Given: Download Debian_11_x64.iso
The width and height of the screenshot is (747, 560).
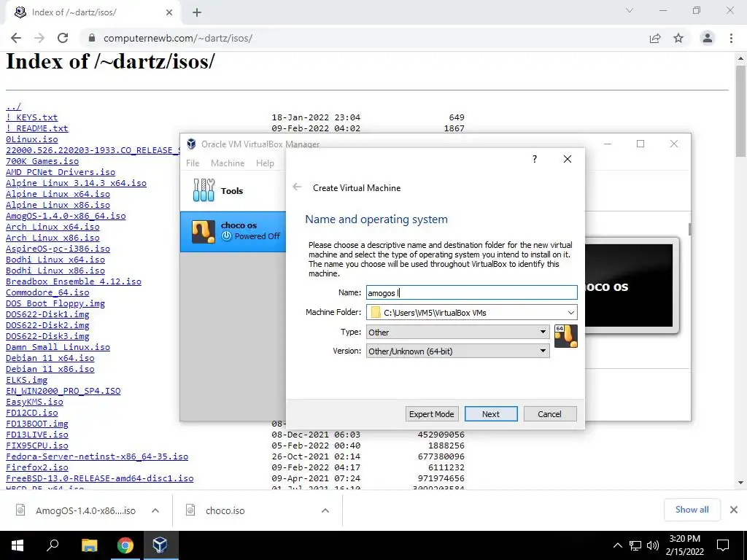Looking at the screenshot, I should [50, 358].
